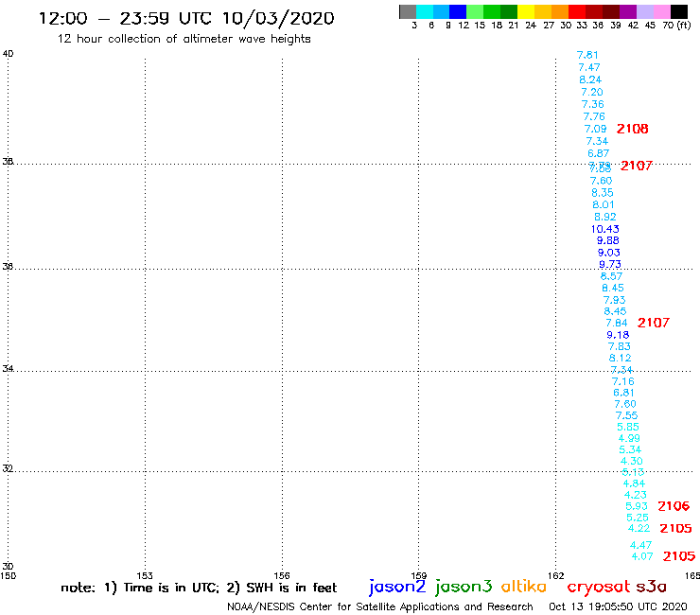
Task: Select the altika satellite label
Action: [524, 586]
